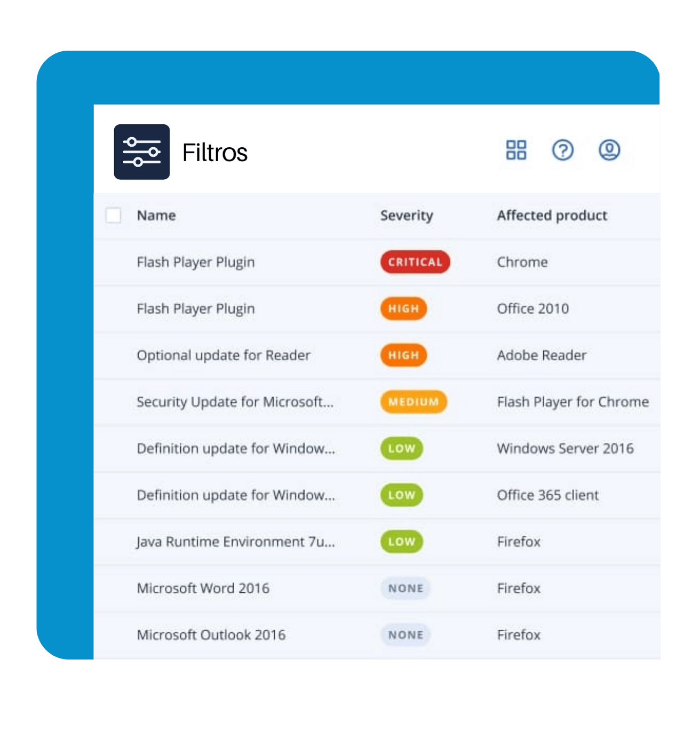The width and height of the screenshot is (700, 747).
Task: Click the MEDIUM severity badge
Action: click(x=413, y=402)
